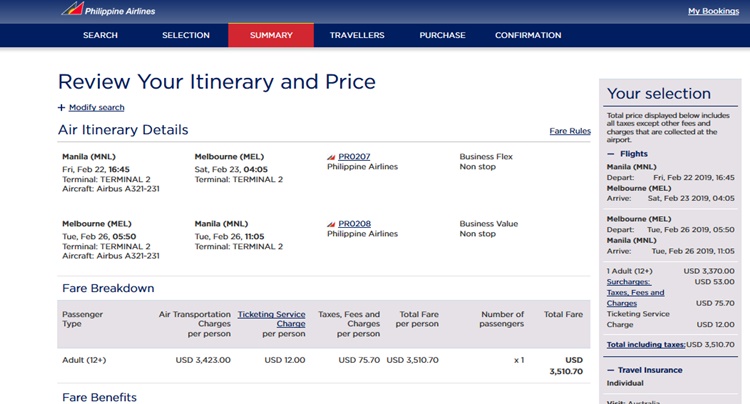Open the Surcharges link in sidebar
750x404 pixels.
pos(629,282)
